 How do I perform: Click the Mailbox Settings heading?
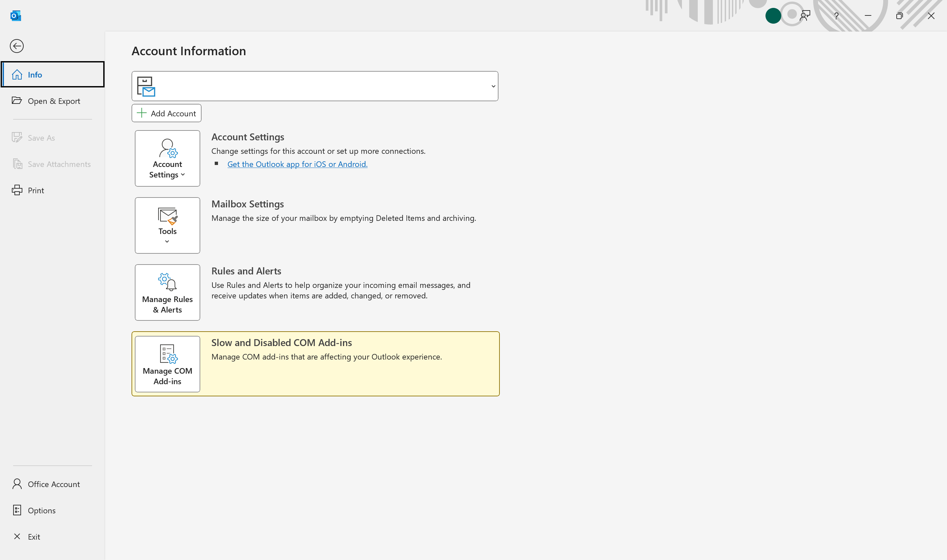click(x=248, y=204)
